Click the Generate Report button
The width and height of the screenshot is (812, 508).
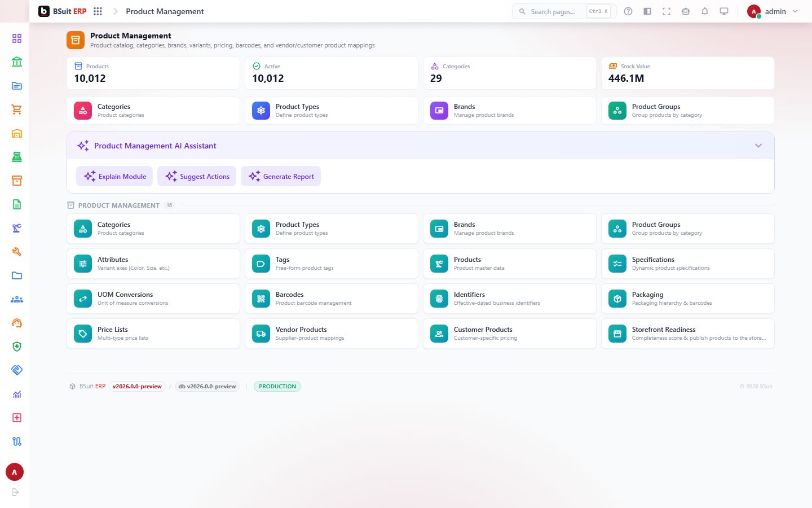pyautogui.click(x=281, y=176)
